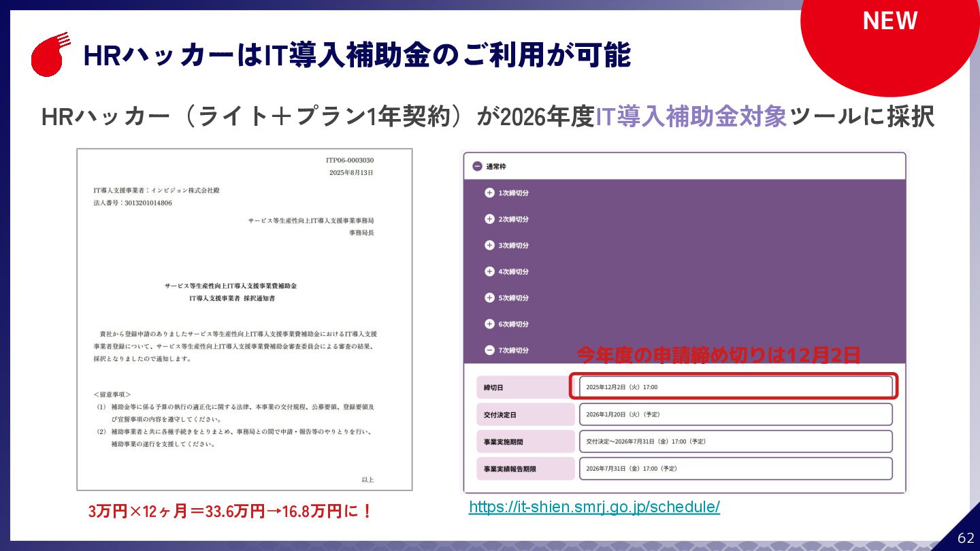Expand the 3次締切分 row

click(x=489, y=245)
